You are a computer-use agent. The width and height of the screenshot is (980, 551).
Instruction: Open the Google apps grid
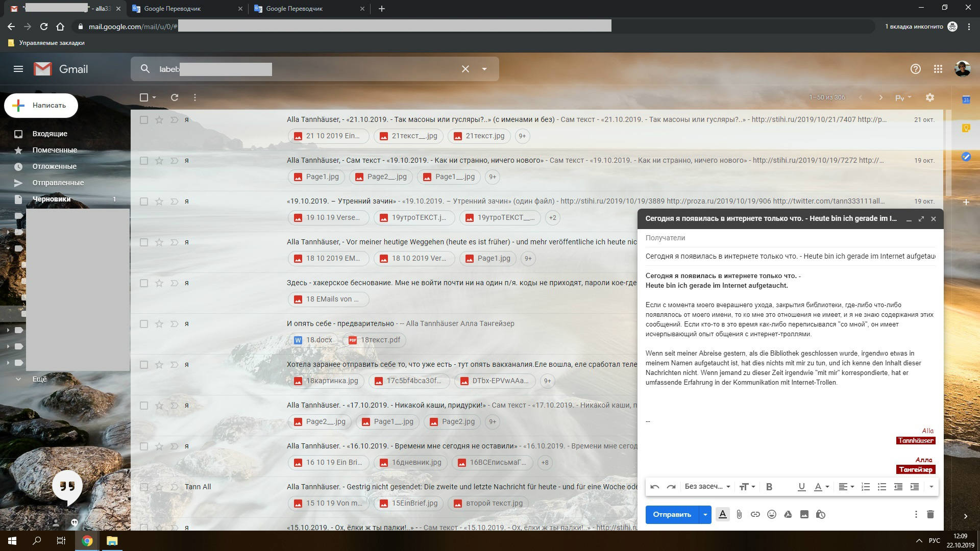pyautogui.click(x=938, y=69)
